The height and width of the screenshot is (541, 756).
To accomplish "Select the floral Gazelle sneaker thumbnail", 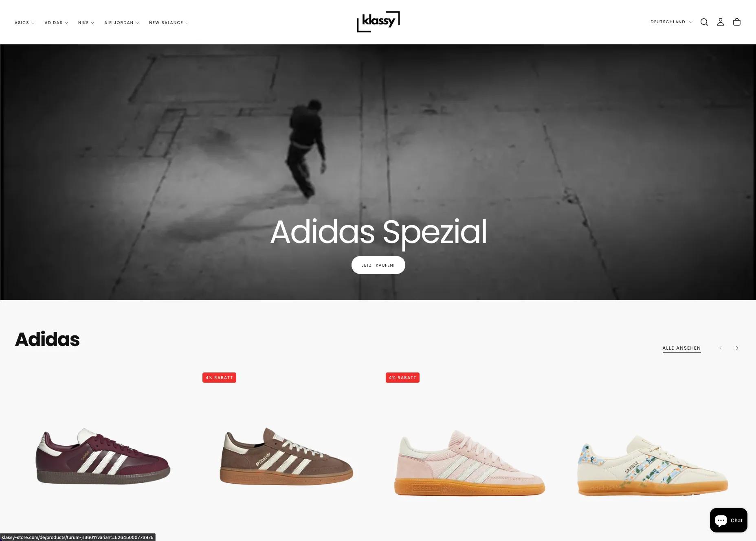I will 653,465.
